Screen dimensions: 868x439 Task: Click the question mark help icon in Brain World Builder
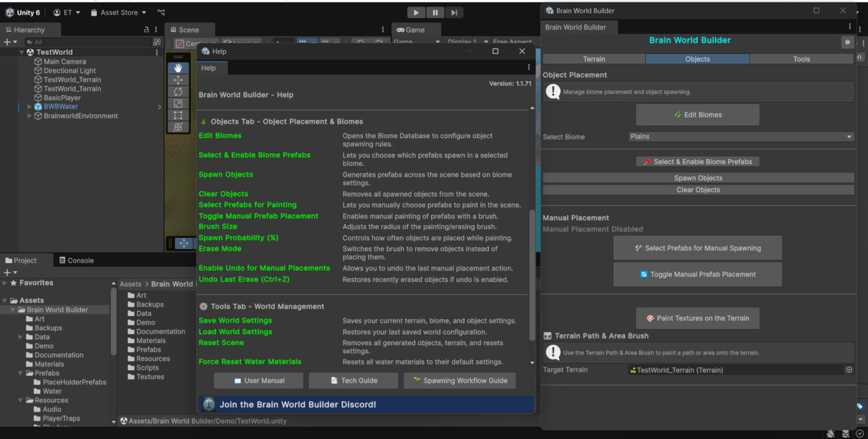coord(847,43)
